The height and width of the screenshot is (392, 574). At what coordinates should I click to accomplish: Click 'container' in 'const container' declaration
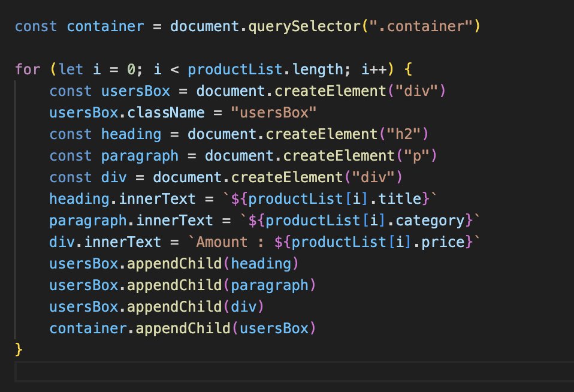[105, 26]
